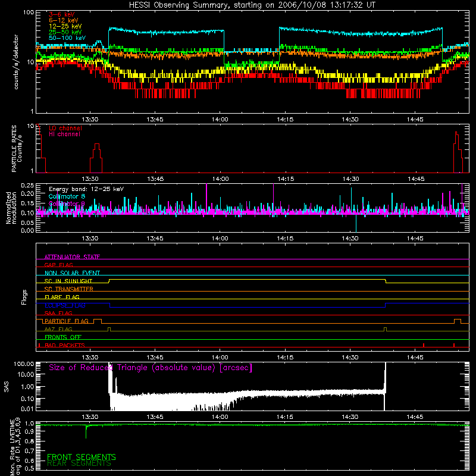Screen dimensions: 476x476
Task: Click the counts/s/detector axis label
Action: point(16,62)
